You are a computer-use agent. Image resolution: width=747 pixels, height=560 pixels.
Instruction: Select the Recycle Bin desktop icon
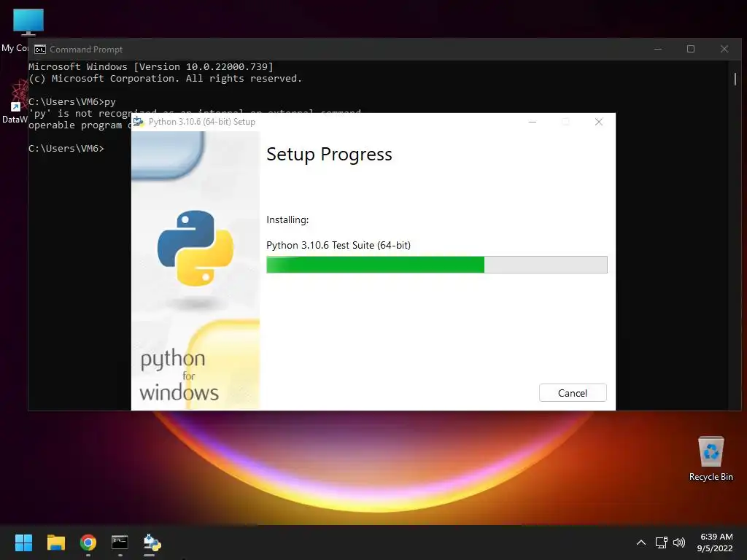click(x=711, y=459)
